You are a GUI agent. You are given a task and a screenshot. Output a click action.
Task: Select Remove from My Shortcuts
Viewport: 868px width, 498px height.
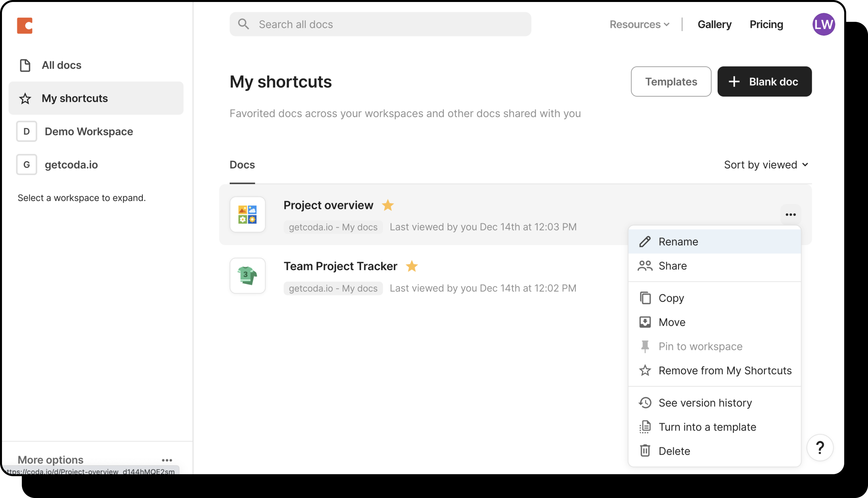725,370
